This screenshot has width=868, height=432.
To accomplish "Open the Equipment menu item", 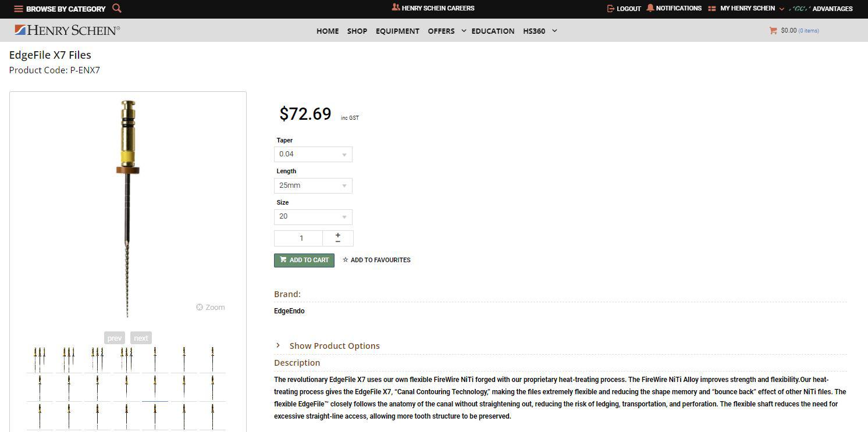I will pos(397,31).
